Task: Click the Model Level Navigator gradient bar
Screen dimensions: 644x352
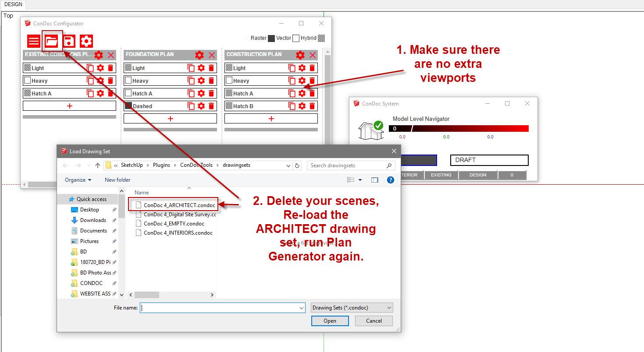Action: click(459, 128)
